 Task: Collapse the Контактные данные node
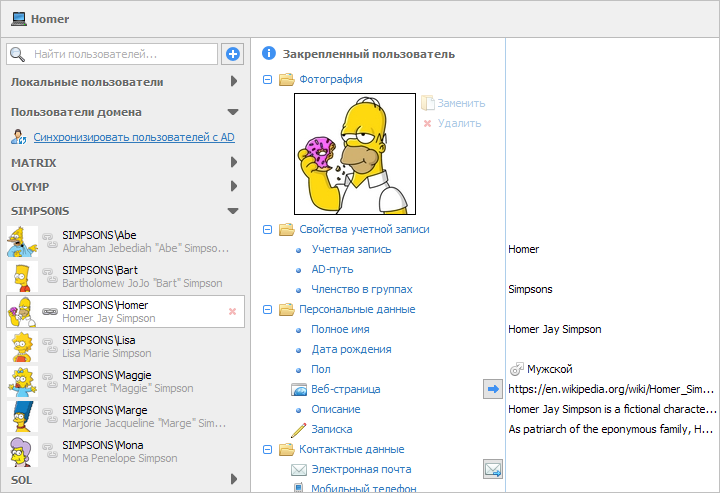coord(267,450)
